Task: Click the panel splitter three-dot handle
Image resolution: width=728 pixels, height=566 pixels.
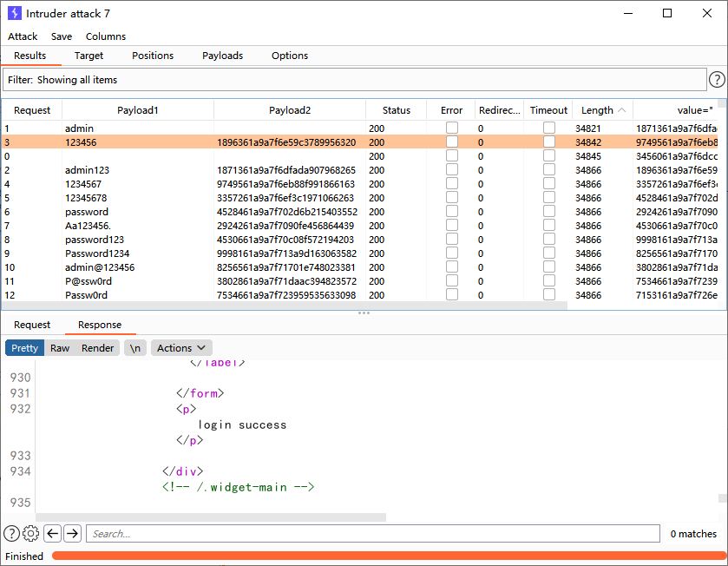Action: 364,313
